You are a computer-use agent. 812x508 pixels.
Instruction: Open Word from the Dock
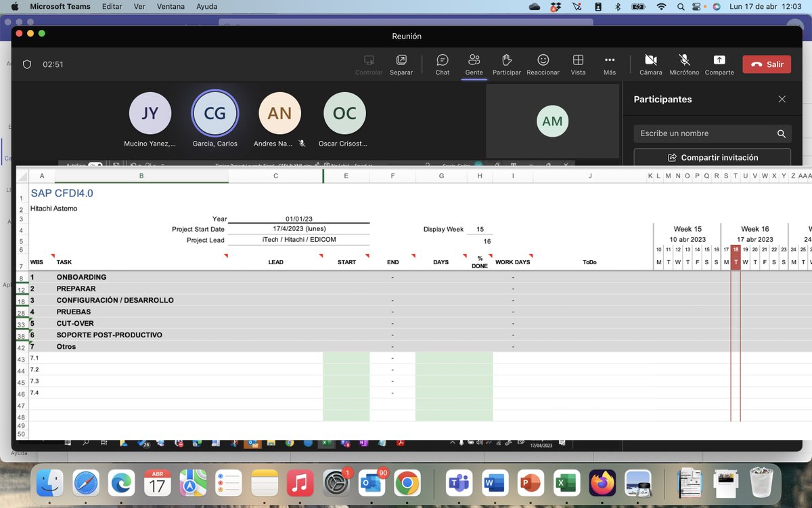495,484
